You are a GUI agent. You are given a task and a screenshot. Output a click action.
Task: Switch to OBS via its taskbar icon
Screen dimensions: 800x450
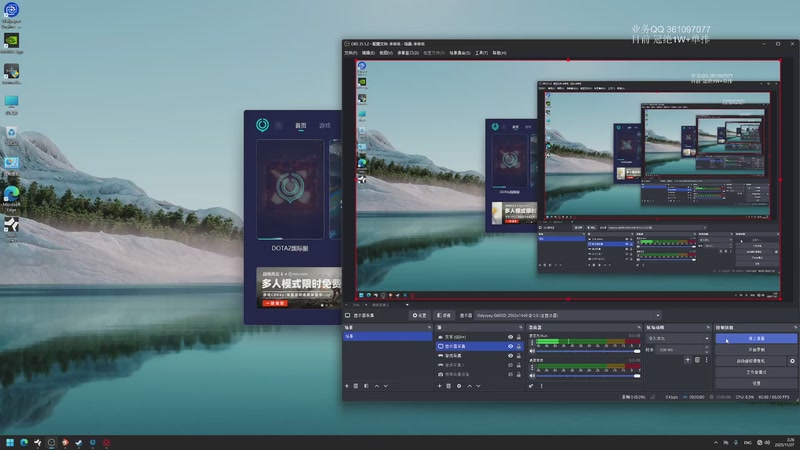click(x=51, y=442)
